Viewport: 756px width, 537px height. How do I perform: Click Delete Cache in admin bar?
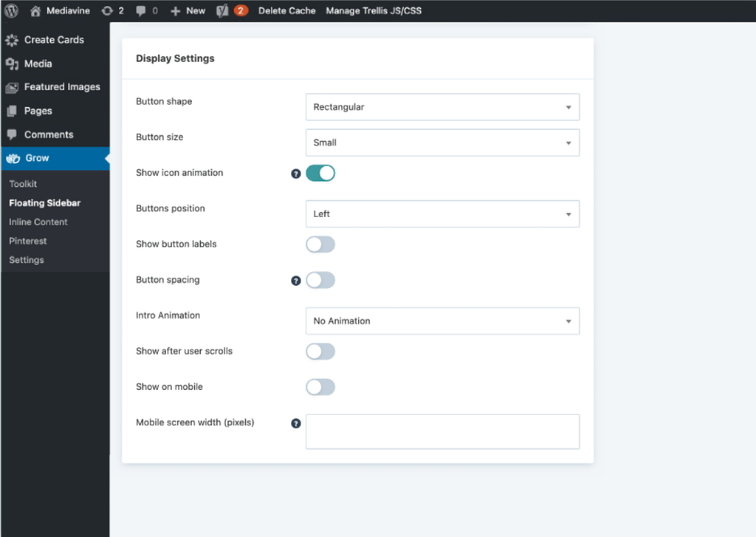pyautogui.click(x=287, y=10)
